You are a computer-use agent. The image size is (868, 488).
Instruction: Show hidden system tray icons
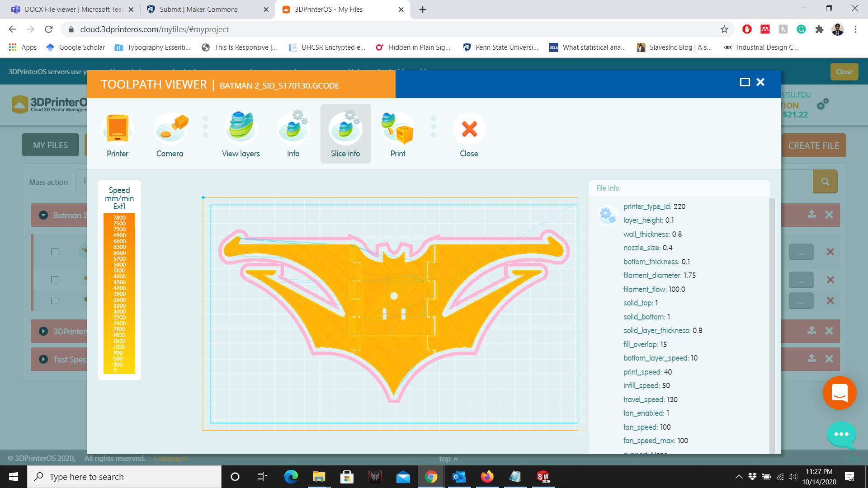click(739, 477)
